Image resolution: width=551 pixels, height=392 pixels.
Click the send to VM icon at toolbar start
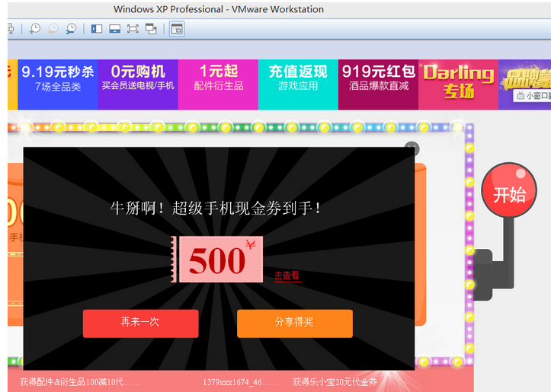tap(11, 29)
